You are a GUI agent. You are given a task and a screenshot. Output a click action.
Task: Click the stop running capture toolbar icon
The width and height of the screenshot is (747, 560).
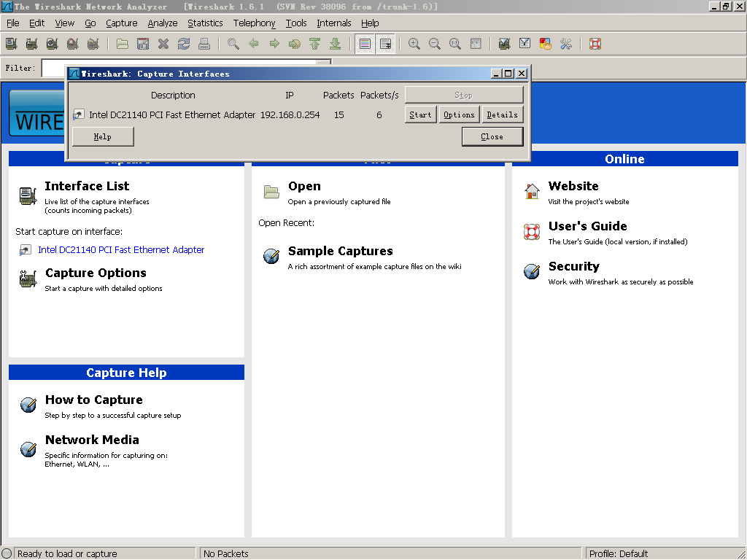[73, 44]
